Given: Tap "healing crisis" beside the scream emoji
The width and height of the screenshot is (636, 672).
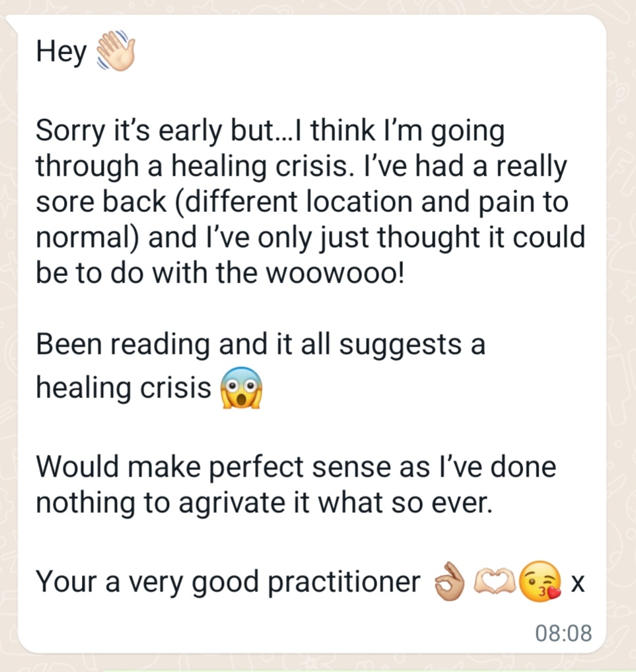Looking at the screenshot, I should pos(124,388).
